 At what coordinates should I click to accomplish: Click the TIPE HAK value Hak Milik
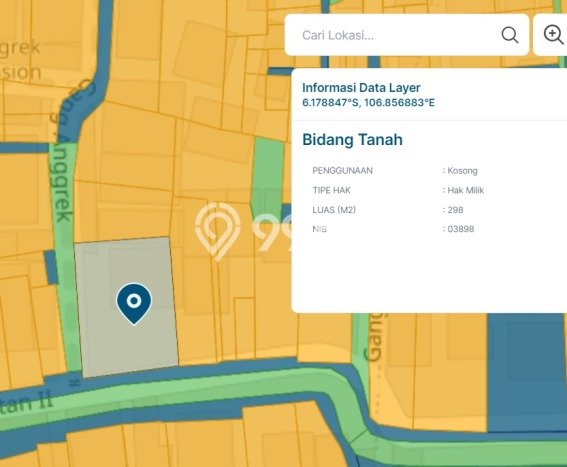pyautogui.click(x=465, y=190)
